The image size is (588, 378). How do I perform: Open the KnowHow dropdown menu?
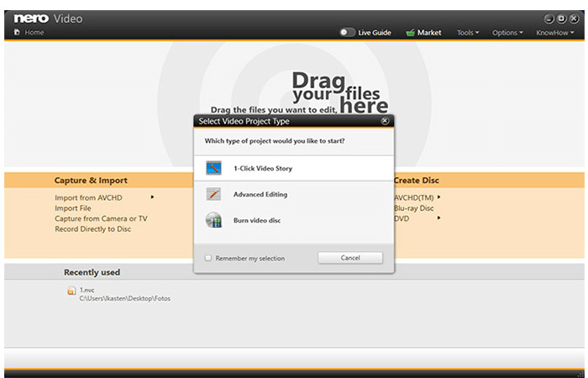click(555, 33)
